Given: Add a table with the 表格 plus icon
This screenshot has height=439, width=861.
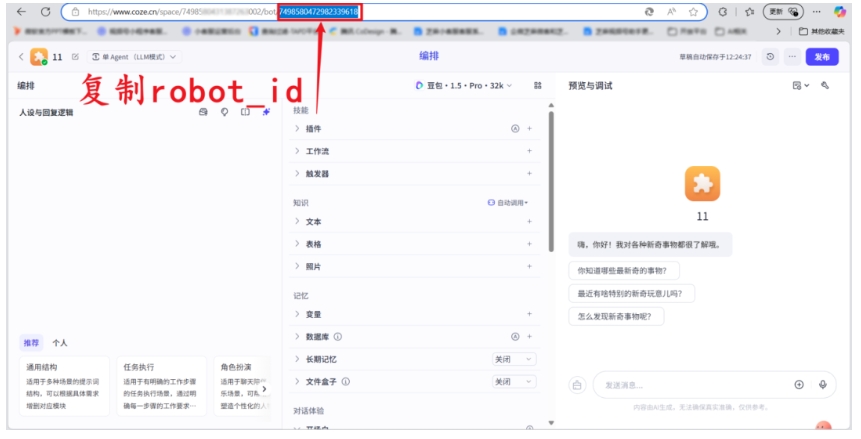Looking at the screenshot, I should coord(529,244).
